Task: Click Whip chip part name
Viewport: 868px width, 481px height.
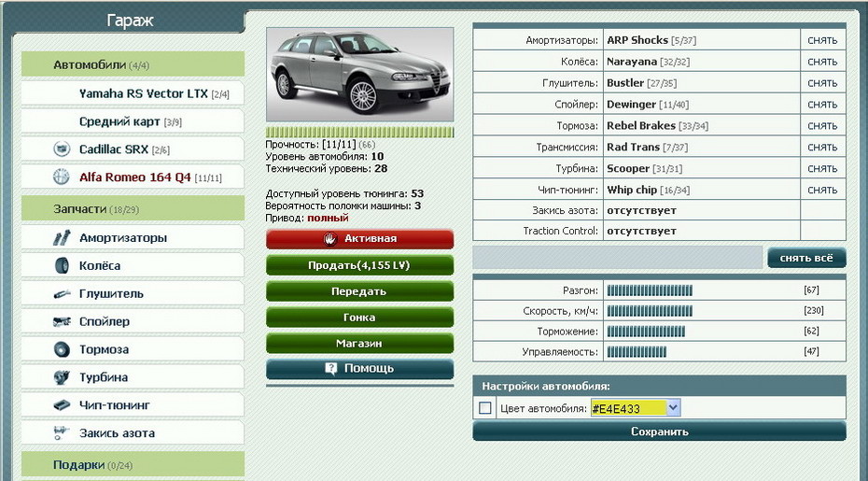Action: coord(632,190)
